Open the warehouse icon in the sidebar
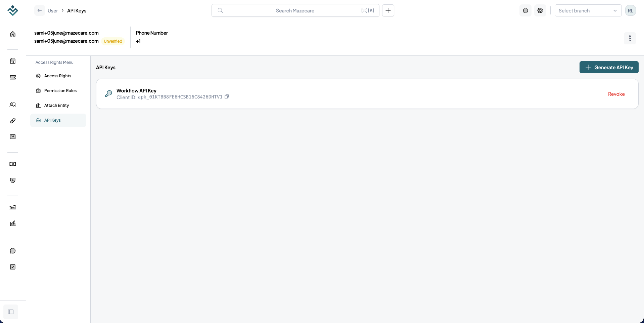 coord(13,207)
